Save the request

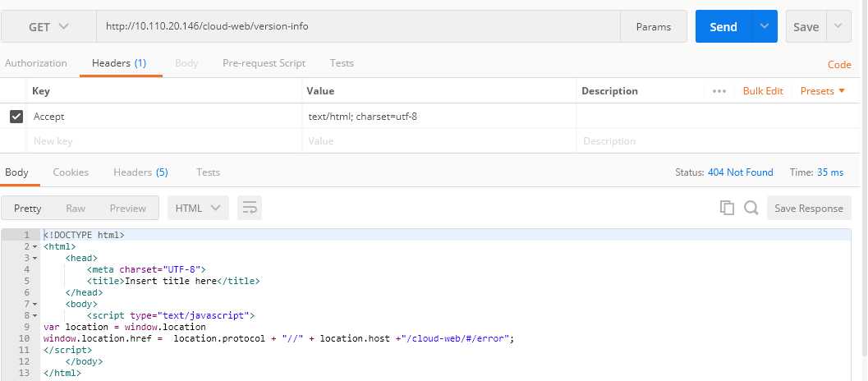point(806,26)
